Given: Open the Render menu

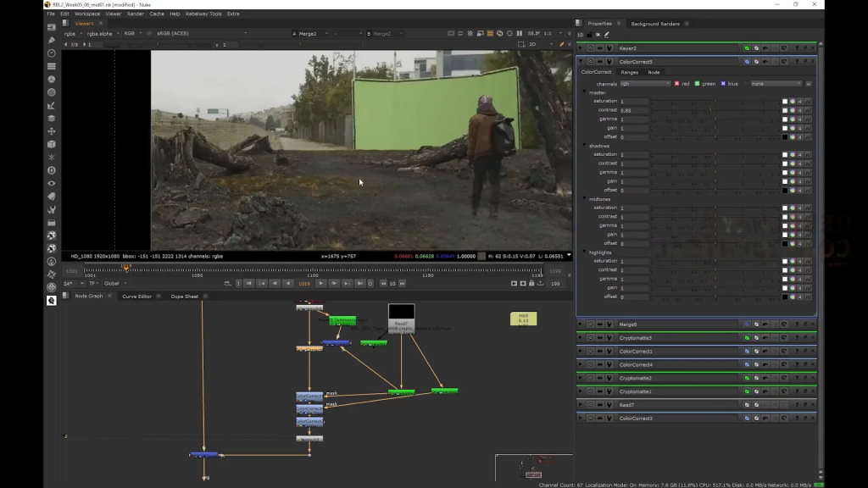Looking at the screenshot, I should (x=135, y=14).
